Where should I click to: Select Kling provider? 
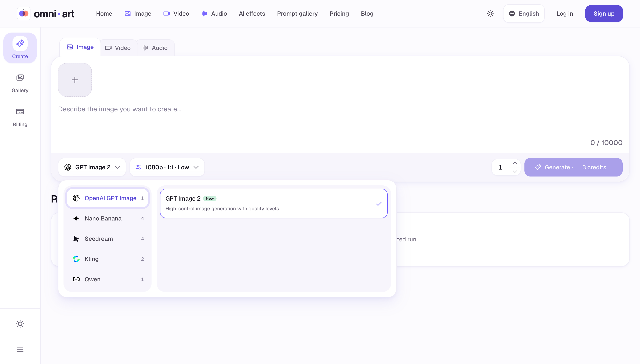click(108, 259)
